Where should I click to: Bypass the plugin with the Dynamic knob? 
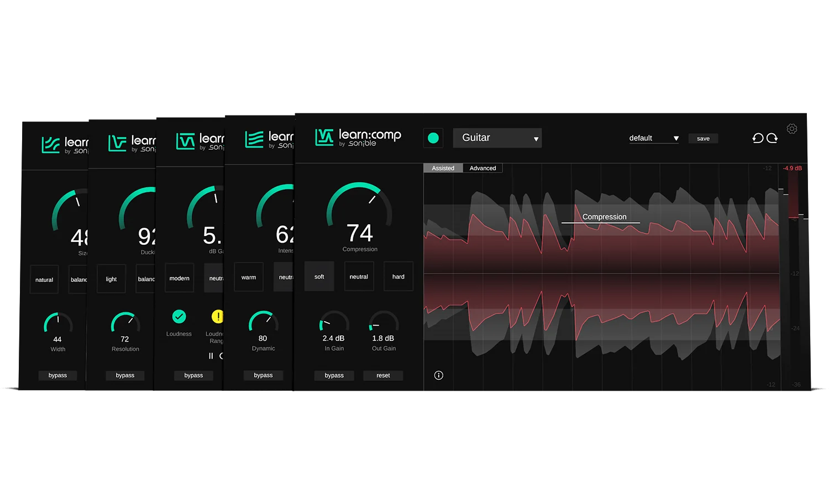pyautogui.click(x=263, y=375)
